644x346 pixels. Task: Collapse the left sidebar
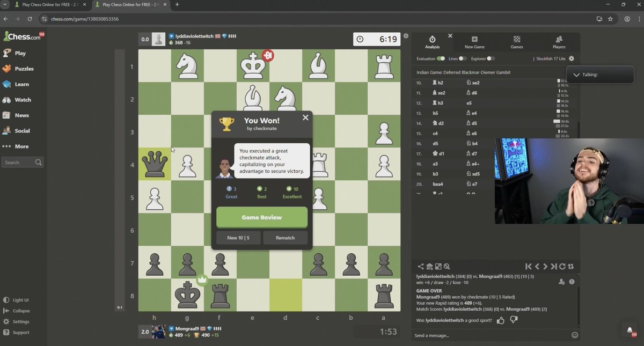(21, 311)
